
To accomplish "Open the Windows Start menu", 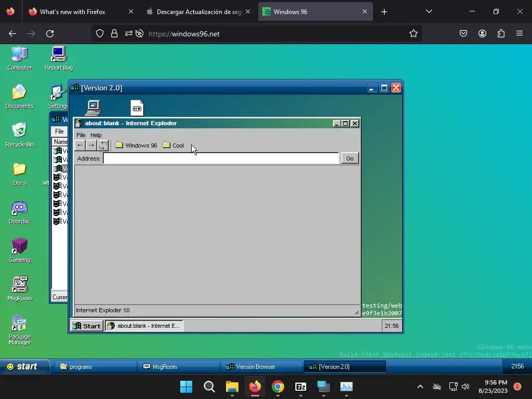I will pyautogui.click(x=187, y=387).
